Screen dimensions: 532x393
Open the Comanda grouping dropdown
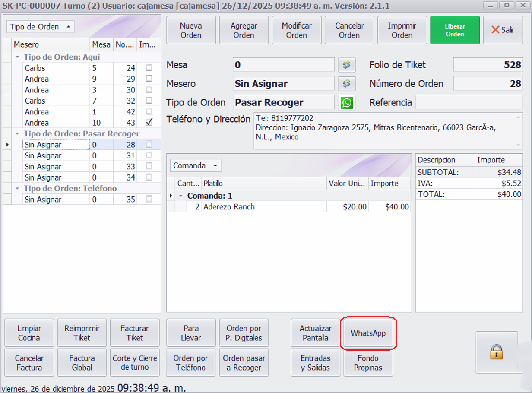196,165
